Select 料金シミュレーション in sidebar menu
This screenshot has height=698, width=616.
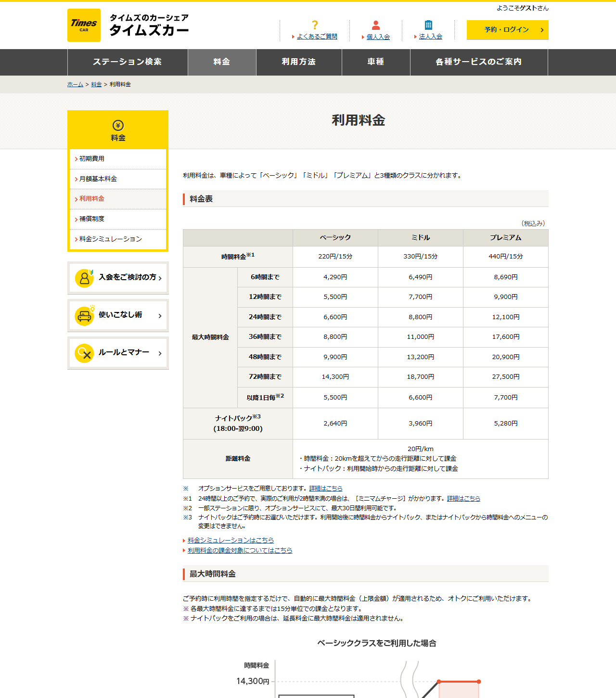point(118,239)
